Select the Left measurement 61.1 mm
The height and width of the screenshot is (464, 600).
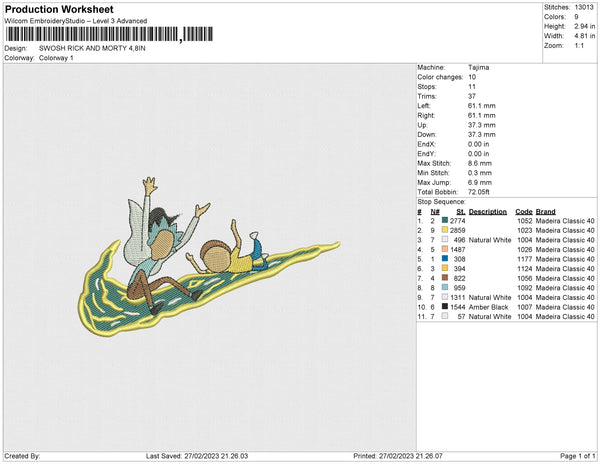(x=481, y=106)
